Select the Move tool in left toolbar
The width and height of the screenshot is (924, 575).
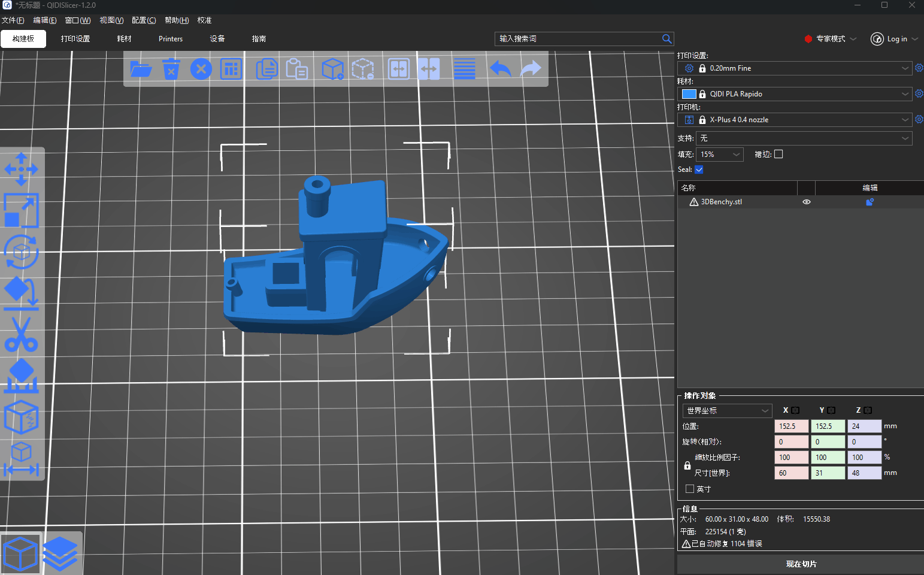[22, 169]
